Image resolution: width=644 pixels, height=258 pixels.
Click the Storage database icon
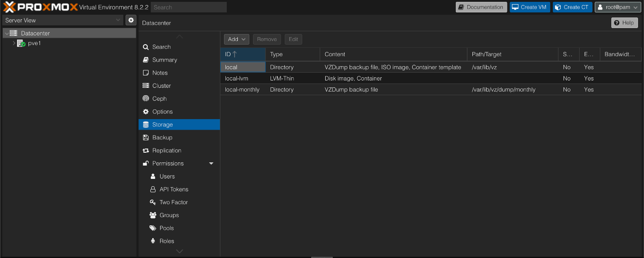pyautogui.click(x=146, y=125)
